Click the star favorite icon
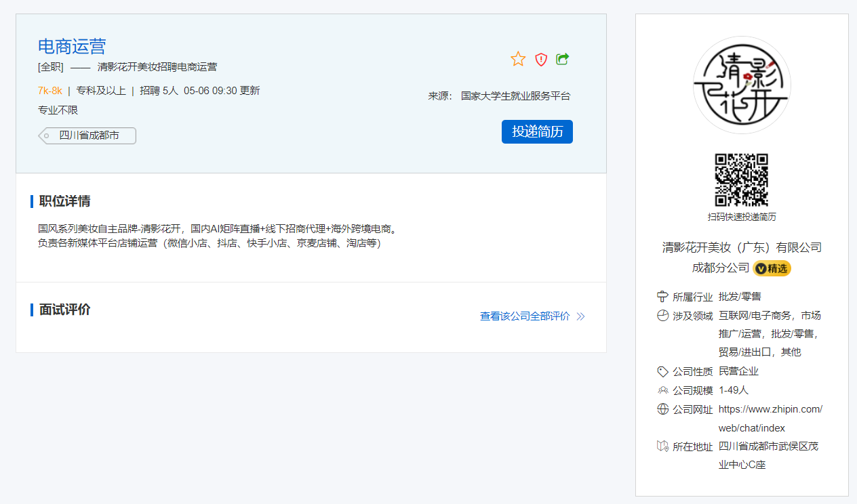Image resolution: width=857 pixels, height=504 pixels. [518, 59]
